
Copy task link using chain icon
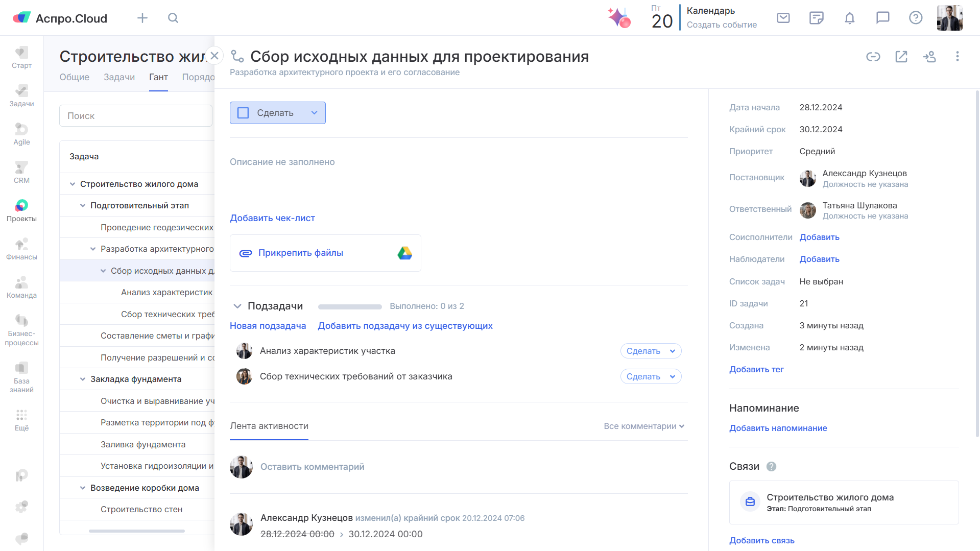pyautogui.click(x=873, y=57)
